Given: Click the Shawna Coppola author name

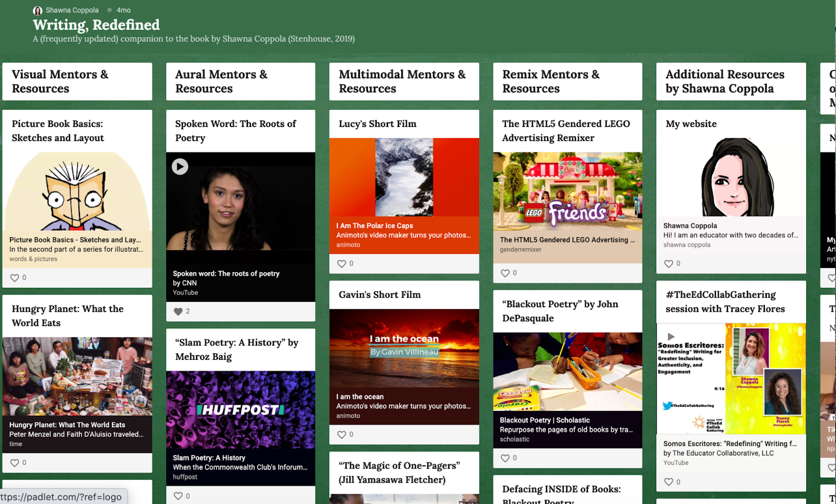Looking at the screenshot, I should point(72,10).
